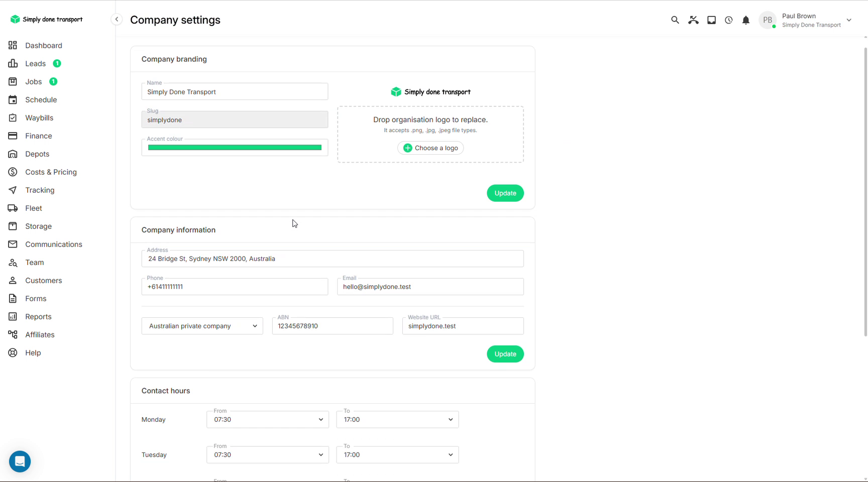Click the Tracking arrow icon

tap(13, 190)
